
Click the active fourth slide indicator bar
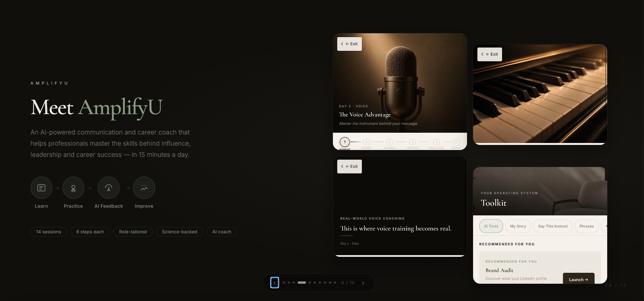point(302,283)
